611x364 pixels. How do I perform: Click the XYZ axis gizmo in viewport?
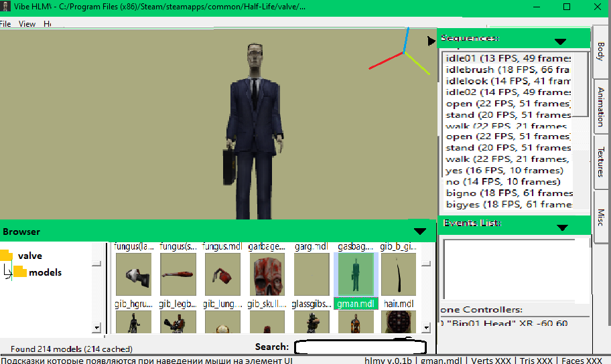pos(401,51)
